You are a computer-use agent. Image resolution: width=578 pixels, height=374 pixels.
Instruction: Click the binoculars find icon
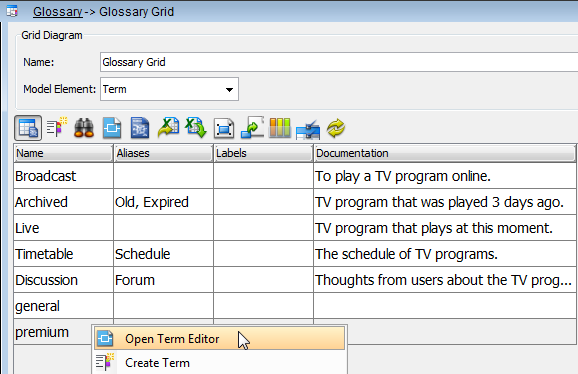coord(84,128)
